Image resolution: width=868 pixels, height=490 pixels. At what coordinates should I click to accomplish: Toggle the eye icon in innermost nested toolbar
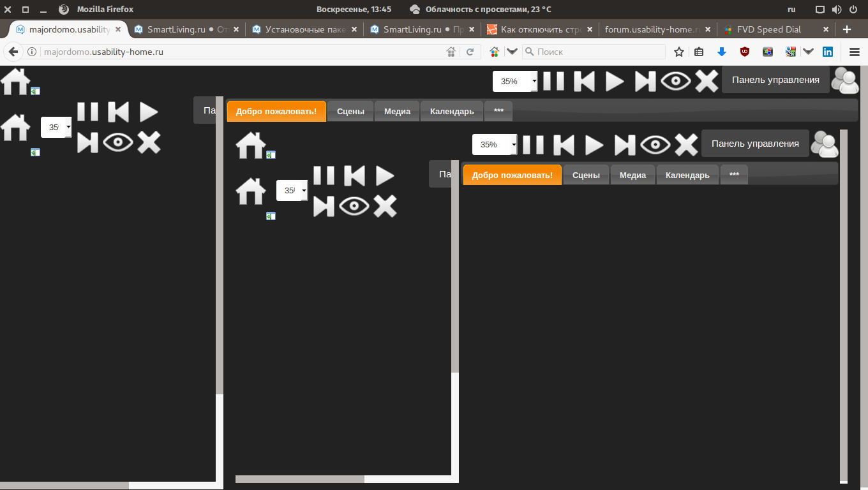[x=655, y=145]
